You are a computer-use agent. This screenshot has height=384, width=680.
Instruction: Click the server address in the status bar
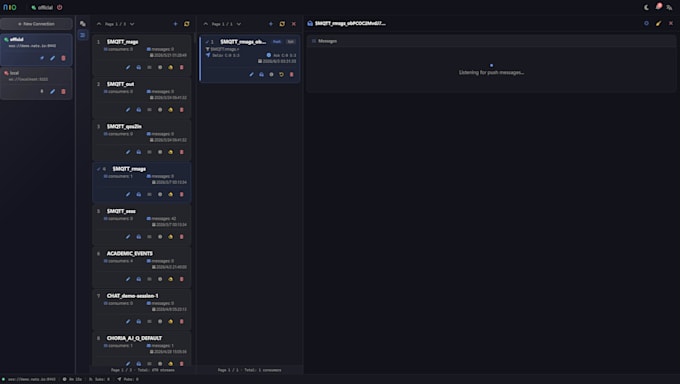[x=32, y=379]
